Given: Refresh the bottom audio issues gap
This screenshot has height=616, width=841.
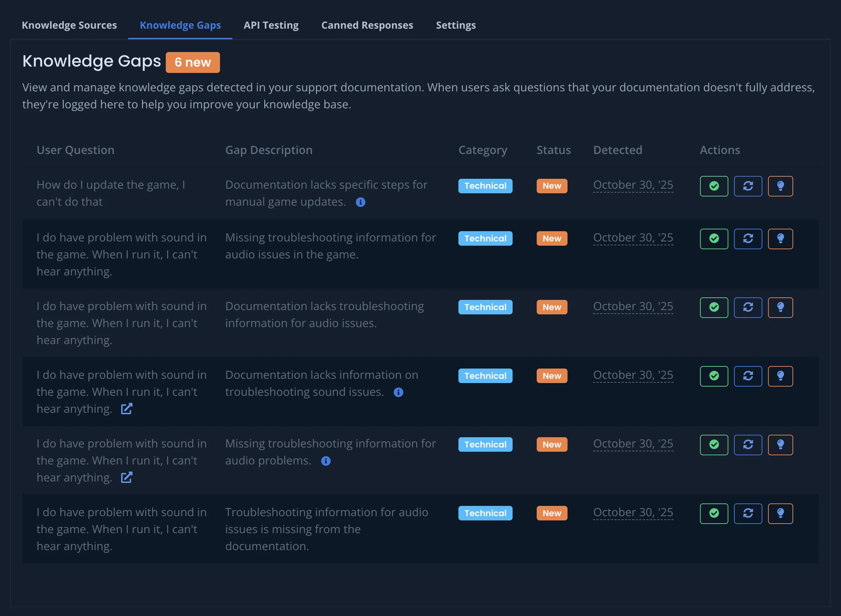Looking at the screenshot, I should tap(748, 513).
